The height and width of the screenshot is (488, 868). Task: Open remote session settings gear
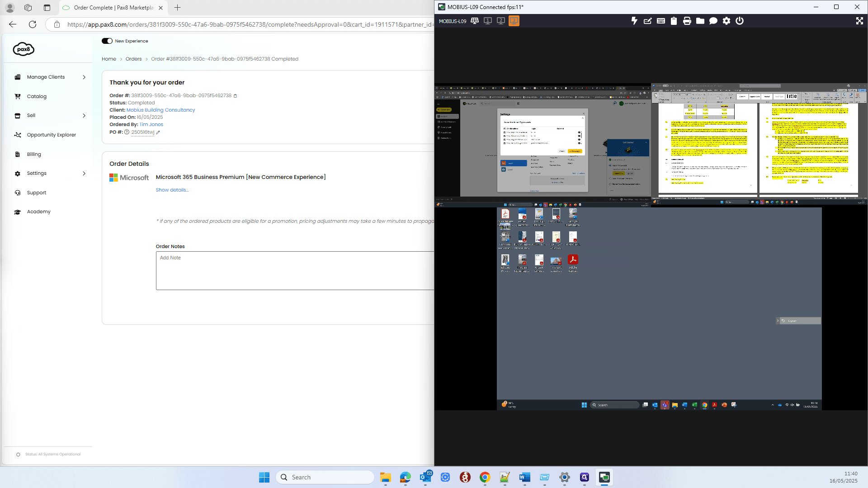726,21
